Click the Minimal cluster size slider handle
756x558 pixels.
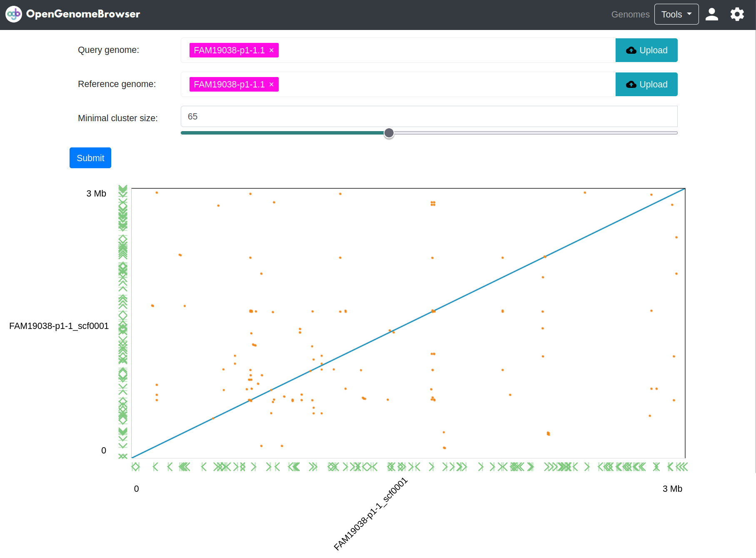[389, 133]
